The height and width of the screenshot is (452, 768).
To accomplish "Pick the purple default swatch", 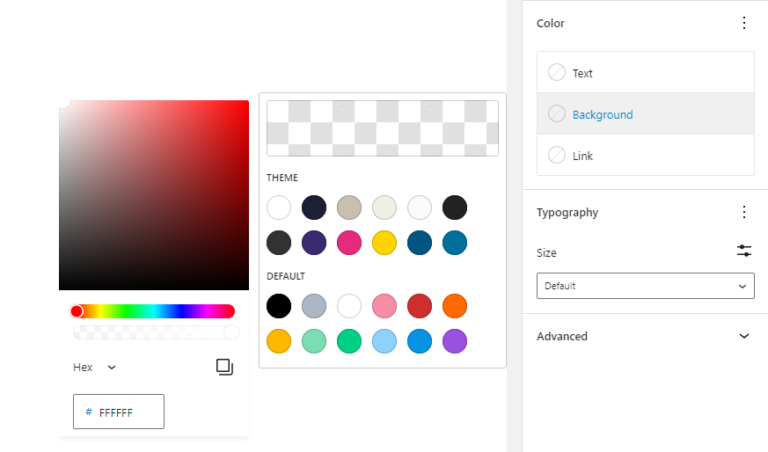I will tap(455, 341).
